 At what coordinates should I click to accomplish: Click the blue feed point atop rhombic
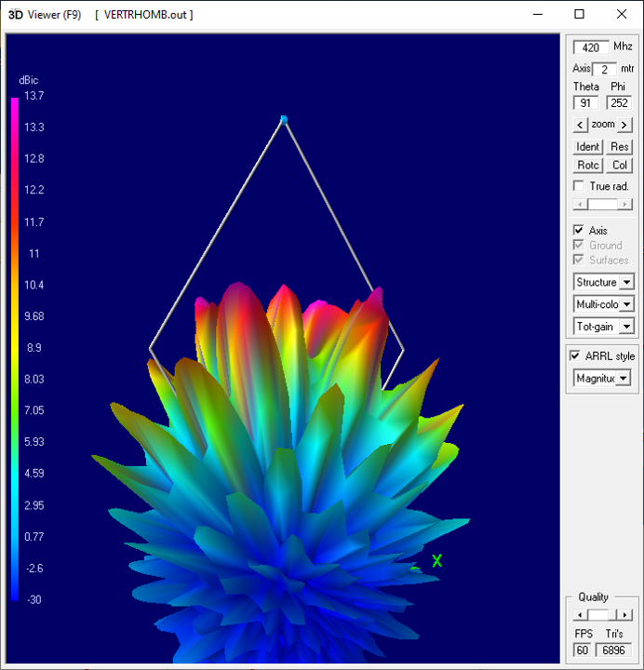pos(284,120)
